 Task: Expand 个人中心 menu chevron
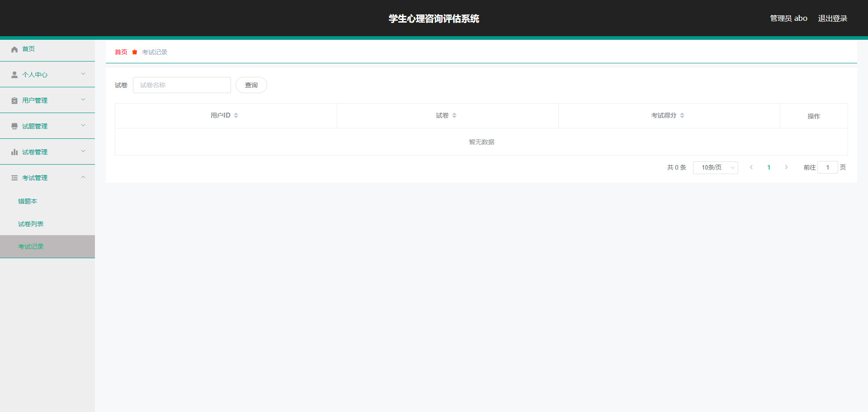[83, 74]
